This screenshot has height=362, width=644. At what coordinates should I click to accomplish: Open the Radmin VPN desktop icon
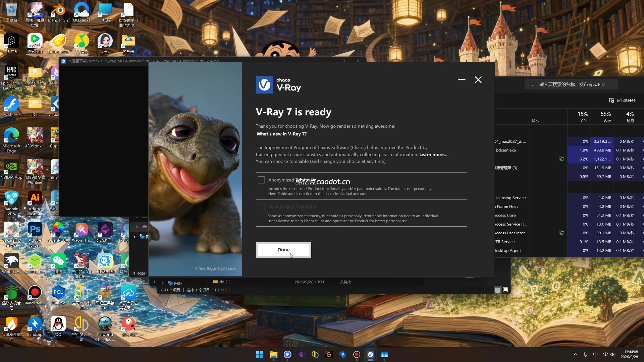click(11, 203)
